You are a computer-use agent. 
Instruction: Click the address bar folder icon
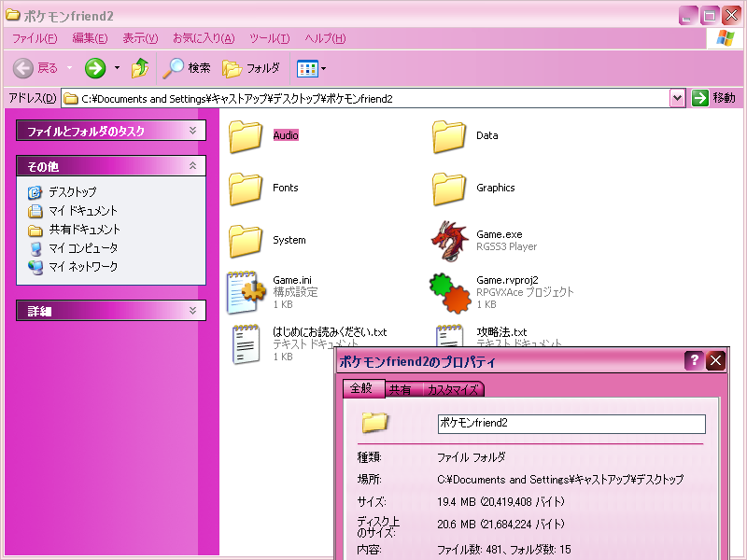[x=71, y=99]
